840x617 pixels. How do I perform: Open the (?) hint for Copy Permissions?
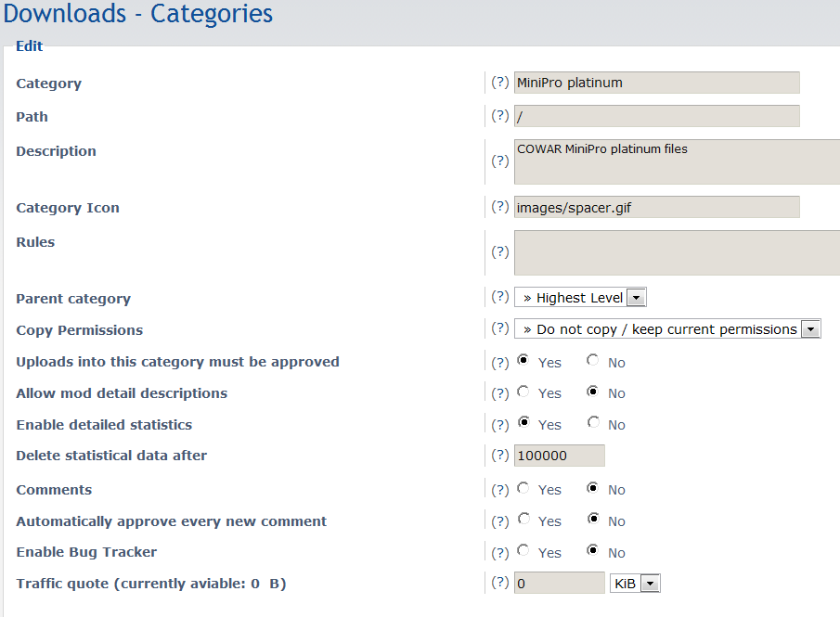point(499,329)
